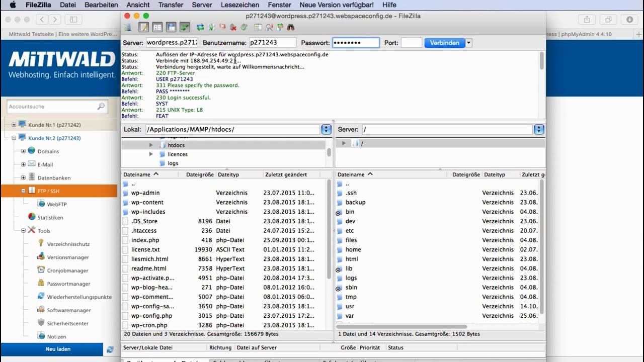Click the Versionsmanager icon in Tools
Viewport: 644px width, 362px height.
pos(41,256)
